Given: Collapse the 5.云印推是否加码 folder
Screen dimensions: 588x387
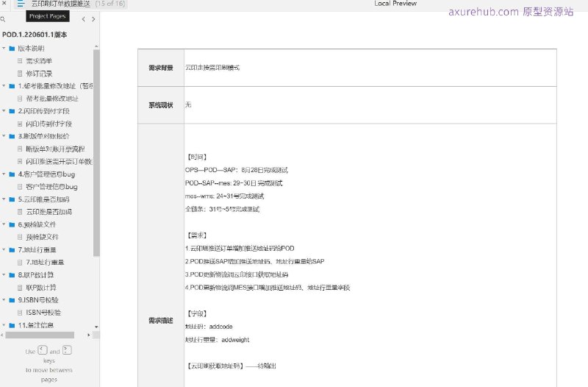Looking at the screenshot, I should tap(4, 199).
